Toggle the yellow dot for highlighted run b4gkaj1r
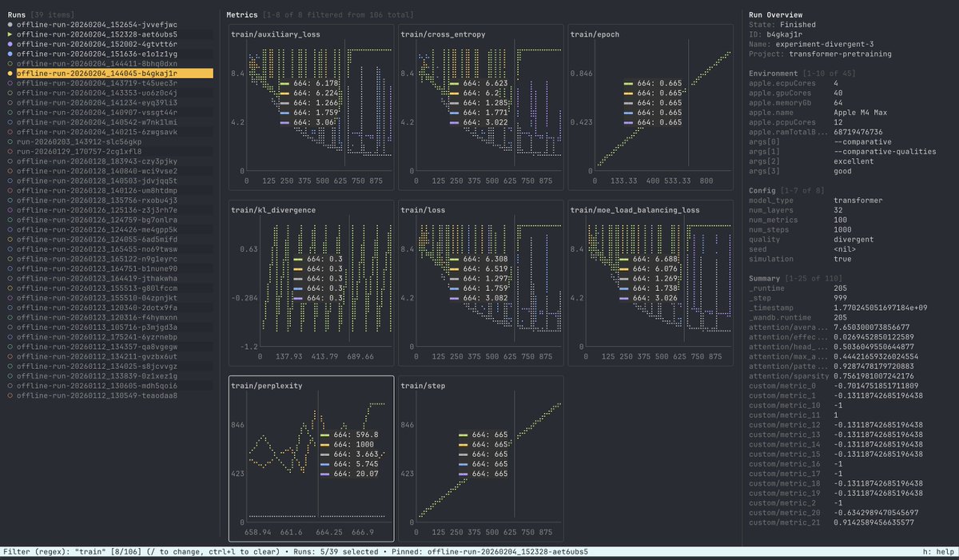 pyautogui.click(x=10, y=73)
